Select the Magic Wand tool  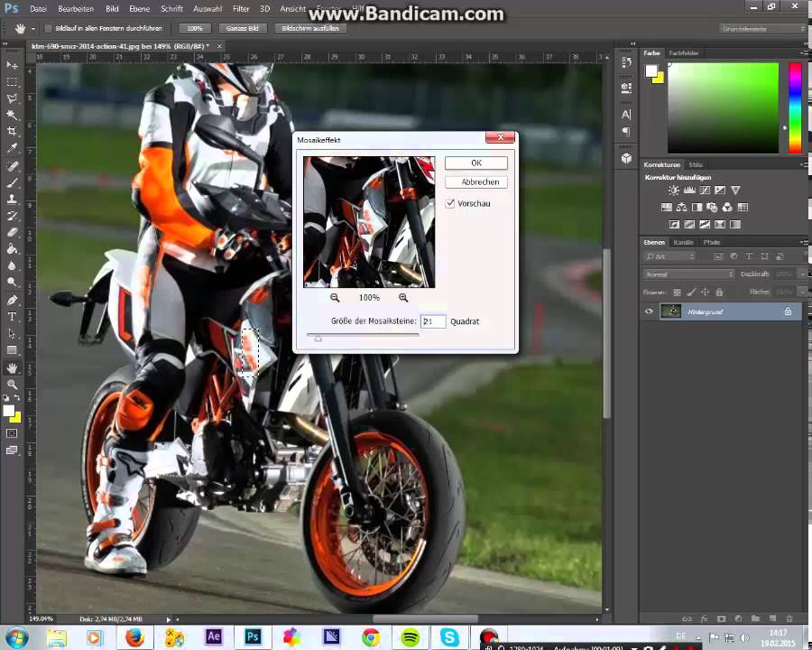coord(12,115)
